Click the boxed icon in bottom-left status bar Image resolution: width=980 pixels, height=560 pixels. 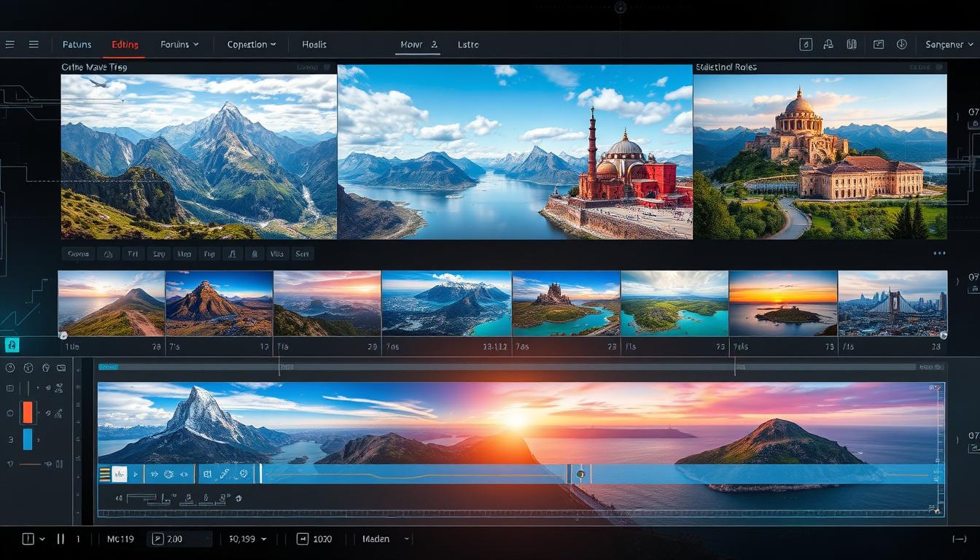coord(28,539)
